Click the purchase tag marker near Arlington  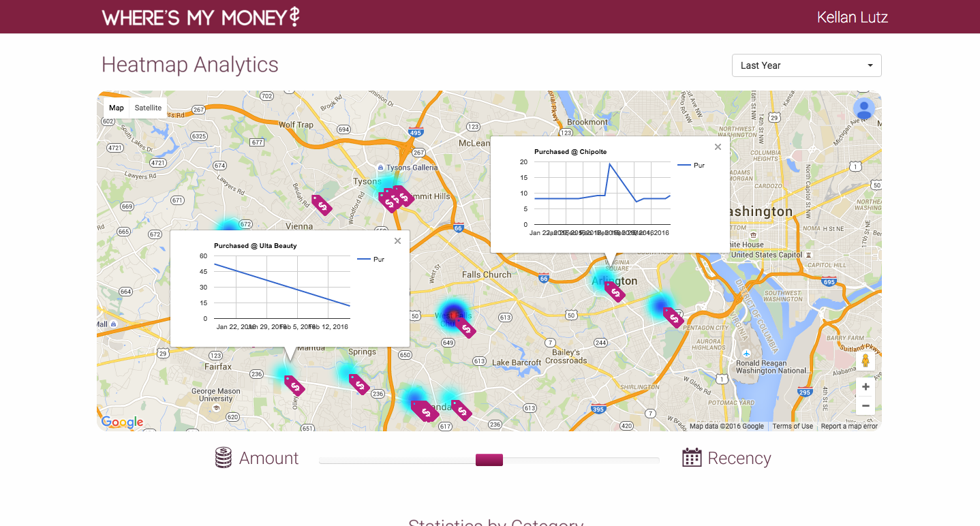[615, 292]
